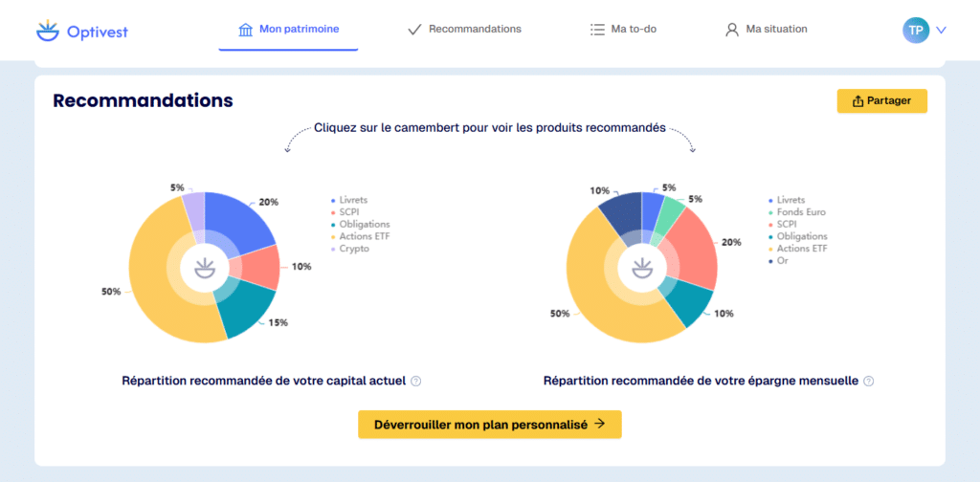The height and width of the screenshot is (482, 980).
Task: Click the Optivest logo icon
Action: tap(47, 31)
